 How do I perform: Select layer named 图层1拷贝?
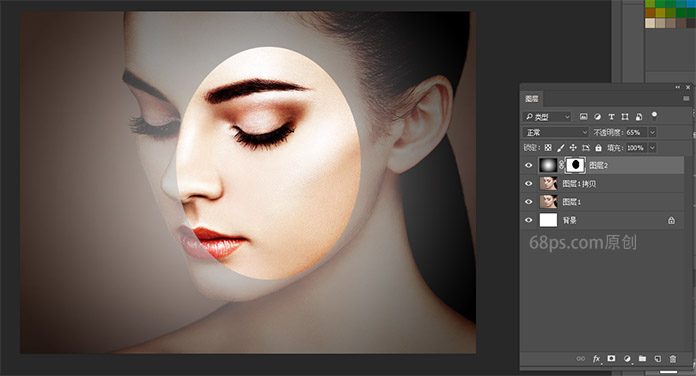point(579,184)
